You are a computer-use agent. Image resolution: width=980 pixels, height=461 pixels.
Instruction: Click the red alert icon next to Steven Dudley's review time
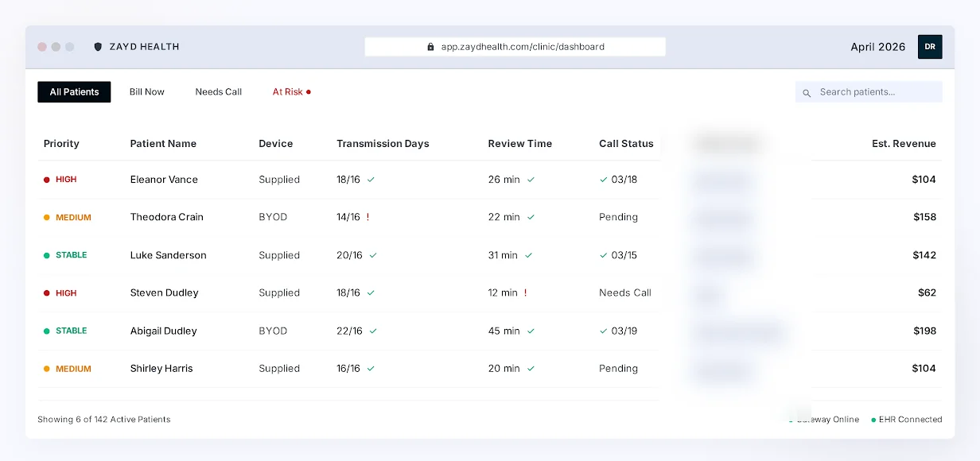click(527, 292)
